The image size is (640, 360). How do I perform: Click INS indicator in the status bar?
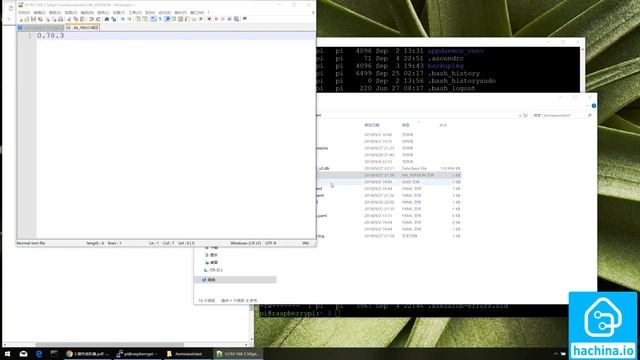pyautogui.click(x=306, y=243)
